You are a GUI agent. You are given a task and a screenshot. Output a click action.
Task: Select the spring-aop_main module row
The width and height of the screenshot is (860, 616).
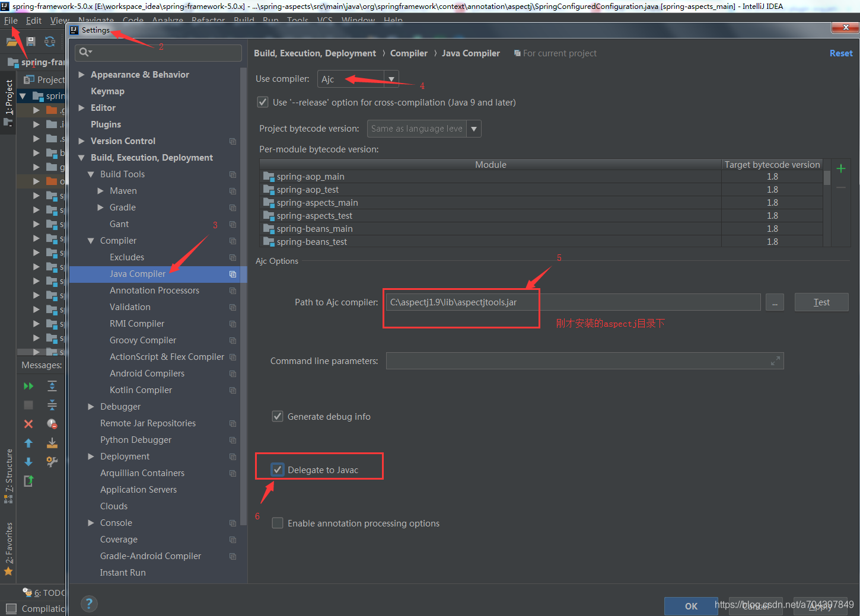coord(541,177)
